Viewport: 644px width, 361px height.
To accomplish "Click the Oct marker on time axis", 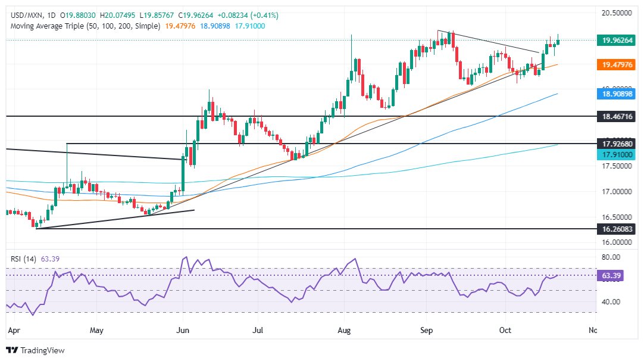I will 505,330.
